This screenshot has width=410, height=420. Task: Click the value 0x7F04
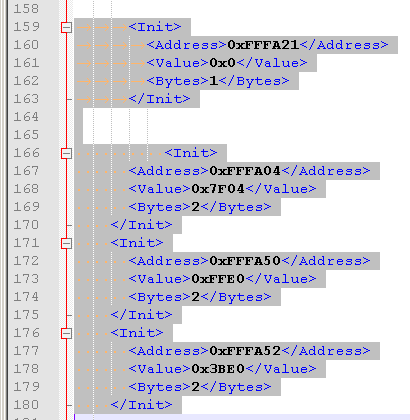(218, 189)
